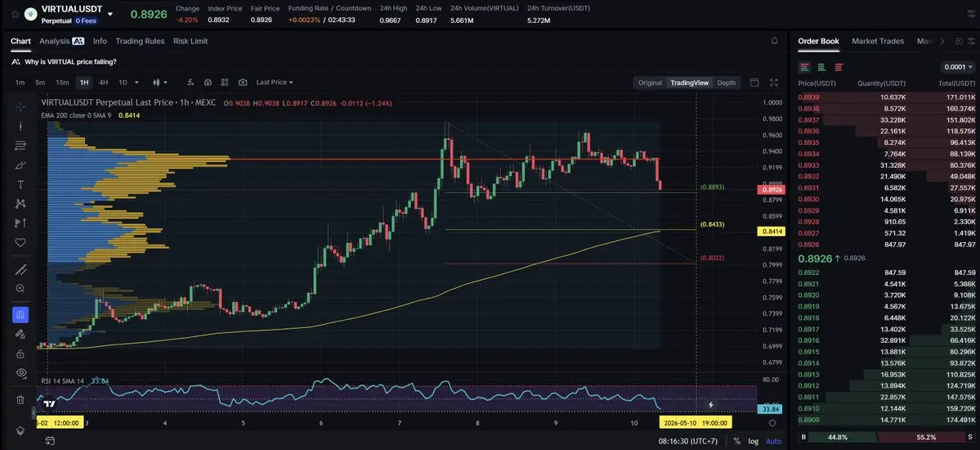Switch chart to Depth view
Image resolution: width=980 pixels, height=450 pixels.
pyautogui.click(x=727, y=83)
